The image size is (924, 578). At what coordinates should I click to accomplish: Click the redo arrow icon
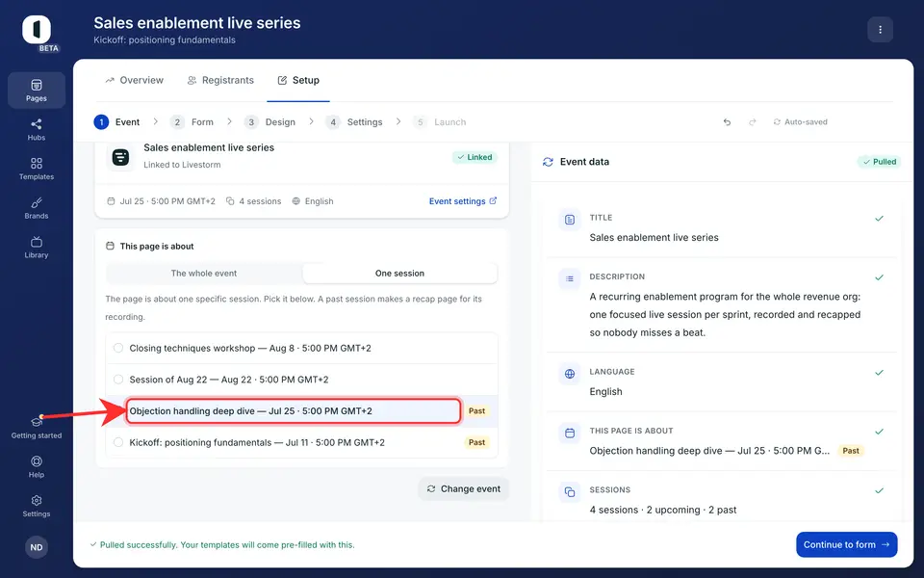tap(753, 122)
